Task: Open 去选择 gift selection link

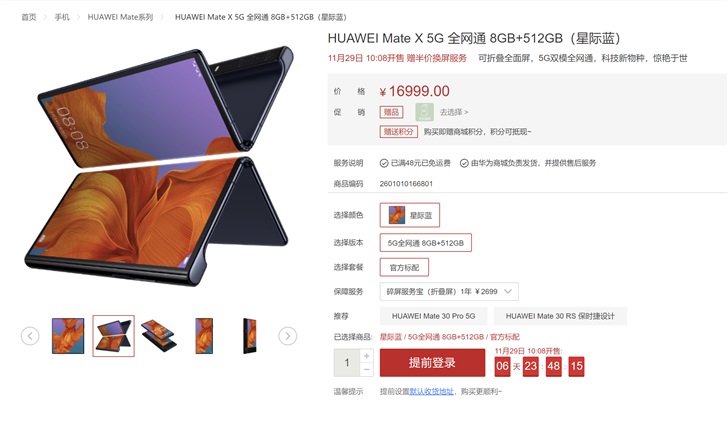Action: click(x=454, y=112)
